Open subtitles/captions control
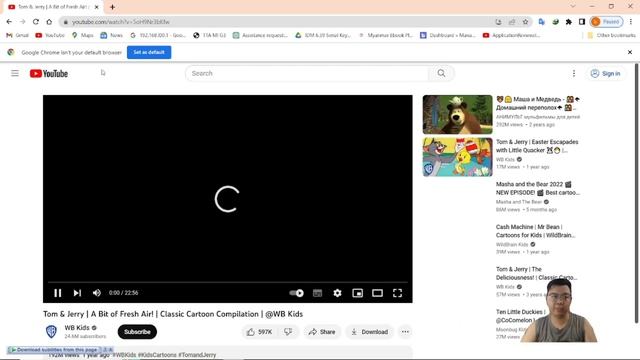The image size is (640, 360). pos(317,293)
